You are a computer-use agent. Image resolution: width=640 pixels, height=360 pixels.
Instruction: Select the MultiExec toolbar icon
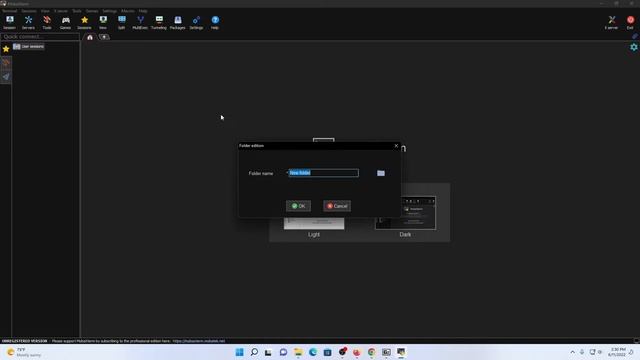pos(140,22)
